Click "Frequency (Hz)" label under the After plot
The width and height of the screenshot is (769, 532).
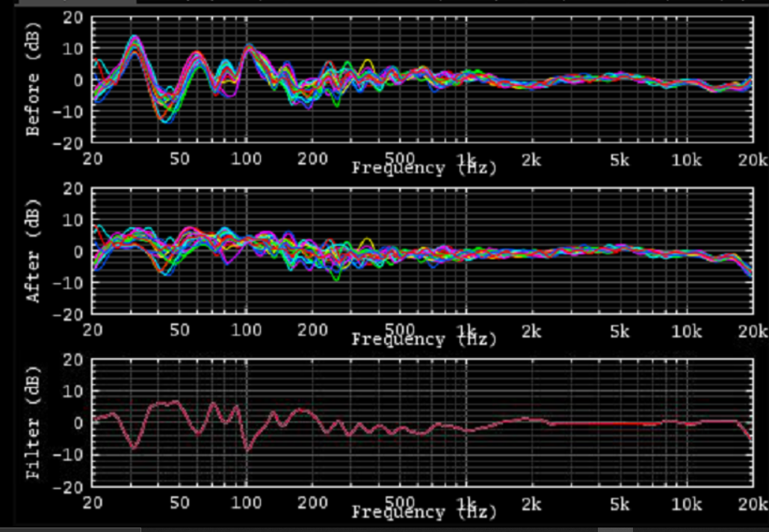tap(424, 339)
